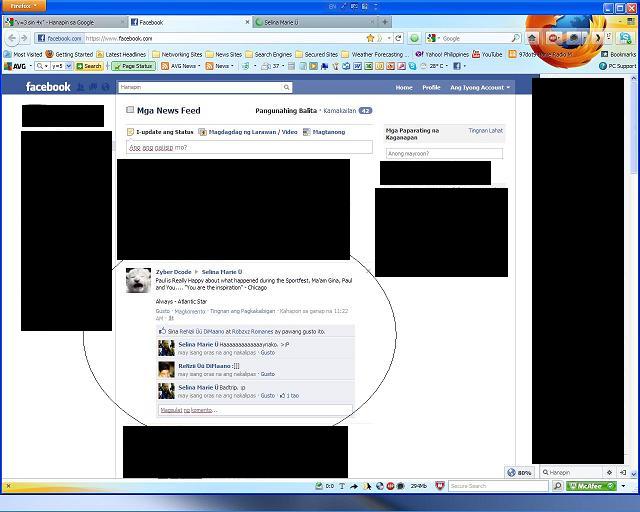Open the Yahoo! Philippines bookmark
This screenshot has height=512, width=640.
click(x=442, y=54)
